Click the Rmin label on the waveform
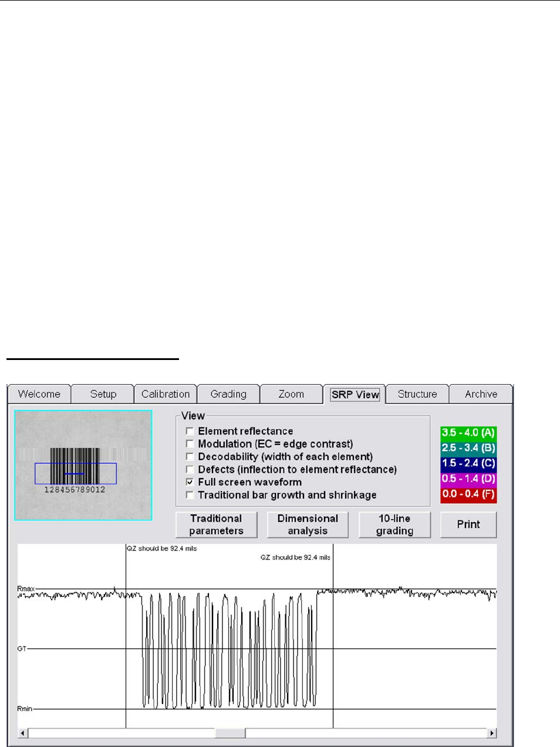 25,709
